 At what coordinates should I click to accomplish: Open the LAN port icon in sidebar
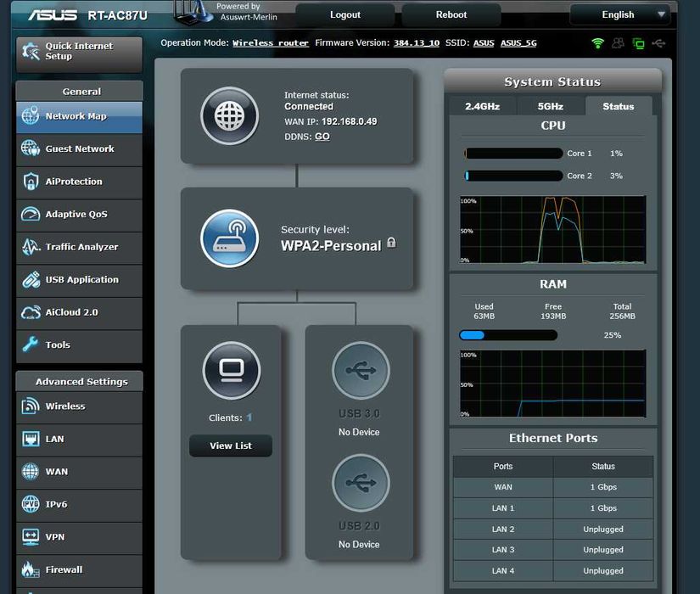[31, 439]
